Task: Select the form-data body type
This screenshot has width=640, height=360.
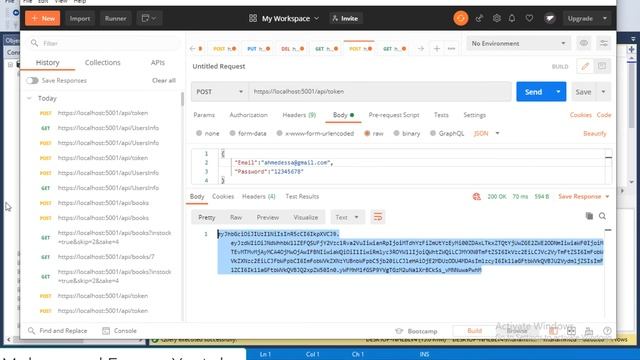Action: pyautogui.click(x=248, y=133)
